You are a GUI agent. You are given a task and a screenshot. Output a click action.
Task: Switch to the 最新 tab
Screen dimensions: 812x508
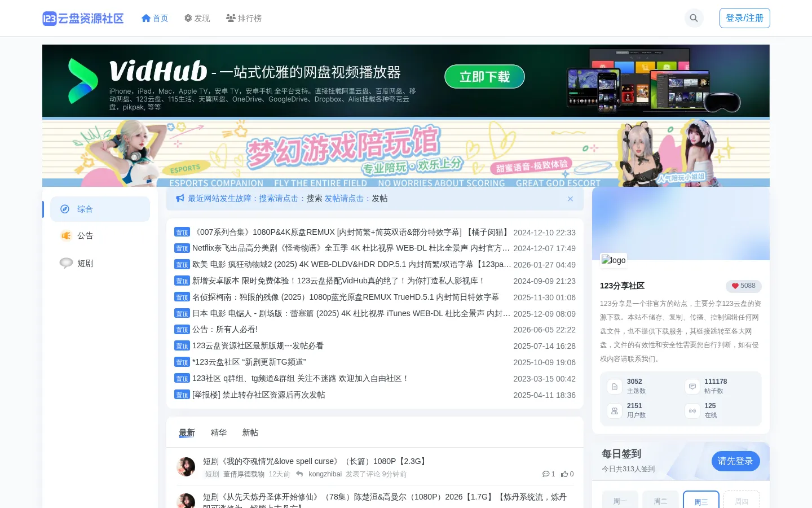(x=187, y=432)
